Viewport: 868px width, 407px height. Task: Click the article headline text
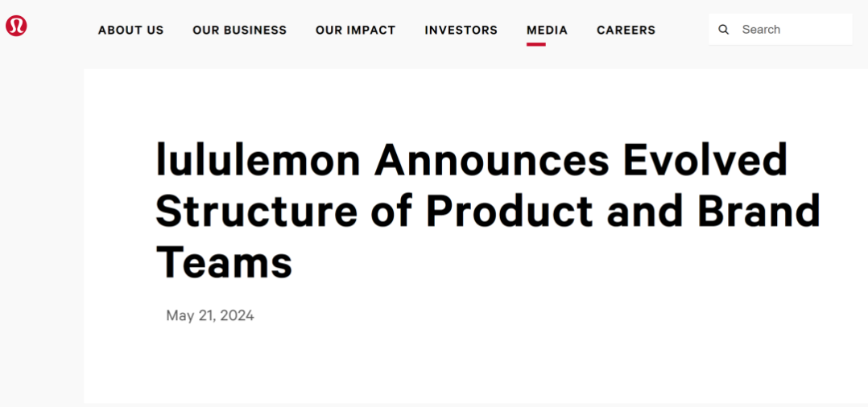488,211
